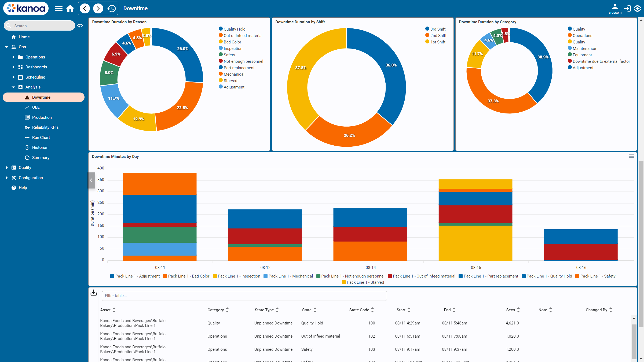
Task: Sort by State Code column arrows
Action: coord(372,310)
